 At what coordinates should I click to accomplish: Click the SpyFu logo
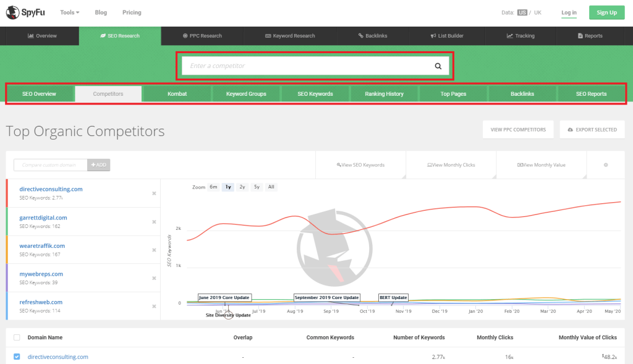coord(25,12)
